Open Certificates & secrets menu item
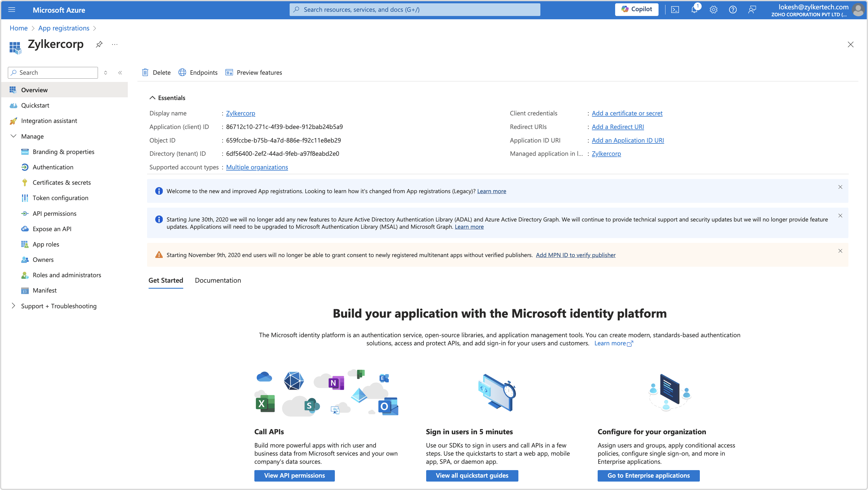 (62, 182)
